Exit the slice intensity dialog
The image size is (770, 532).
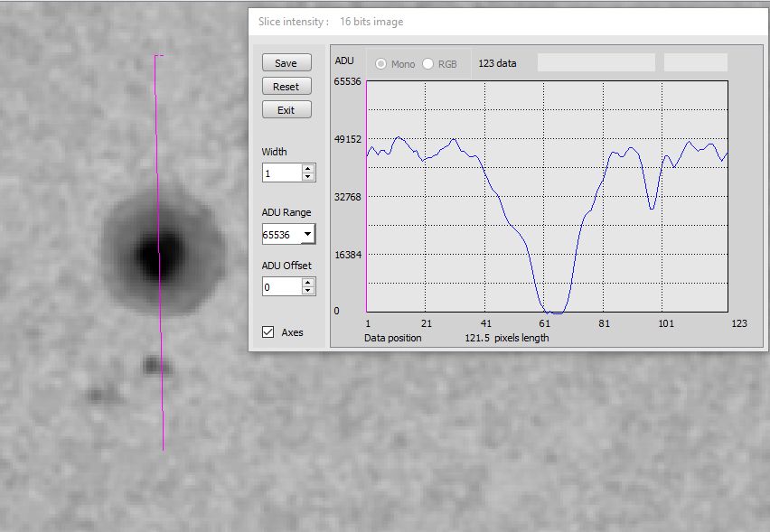point(286,110)
